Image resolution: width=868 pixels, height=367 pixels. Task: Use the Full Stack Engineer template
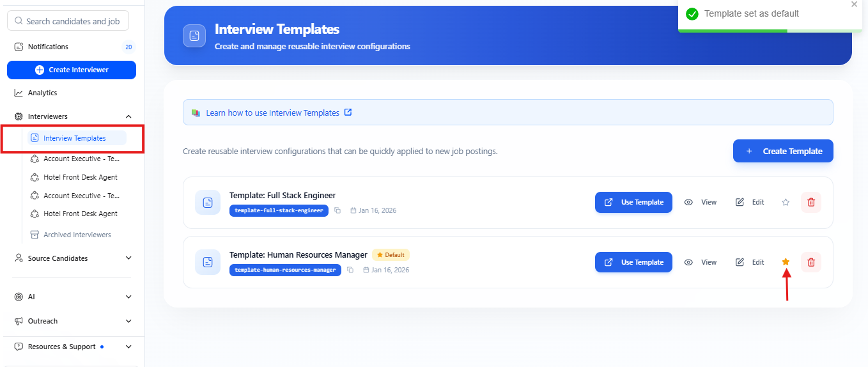633,202
